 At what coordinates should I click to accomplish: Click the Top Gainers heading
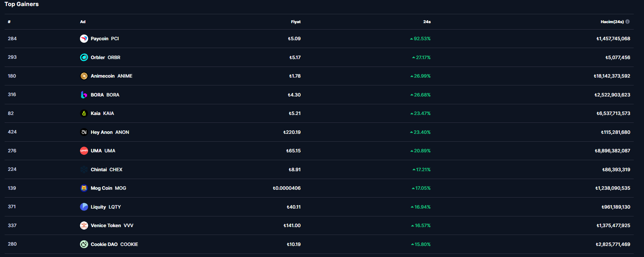(22, 4)
